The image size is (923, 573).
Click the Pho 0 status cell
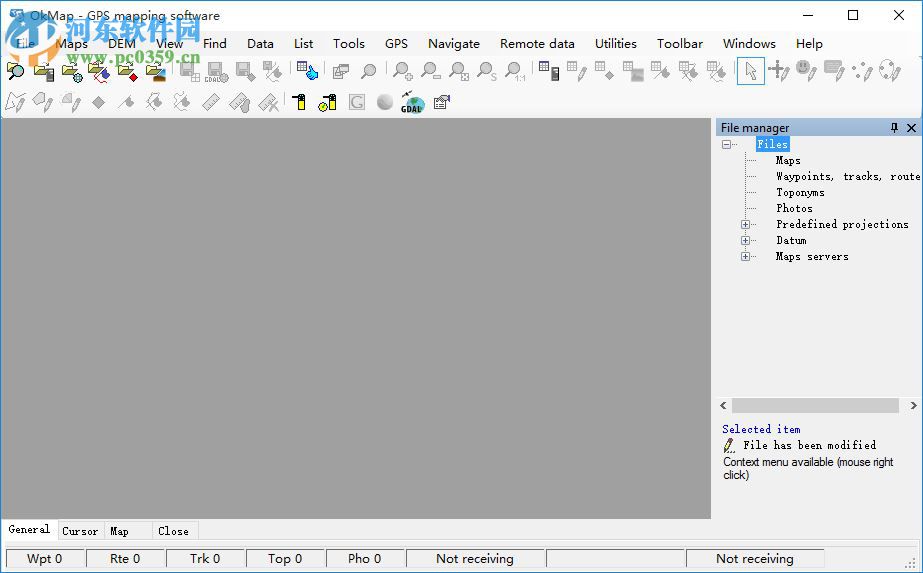[x=364, y=558]
